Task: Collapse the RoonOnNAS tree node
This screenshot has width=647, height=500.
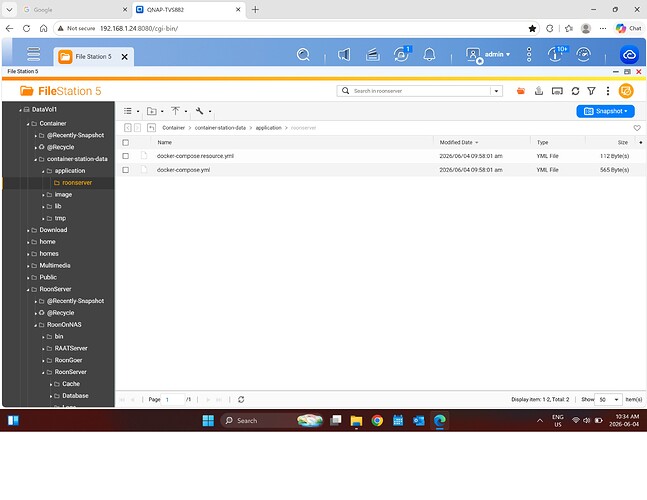Action: tap(35, 325)
